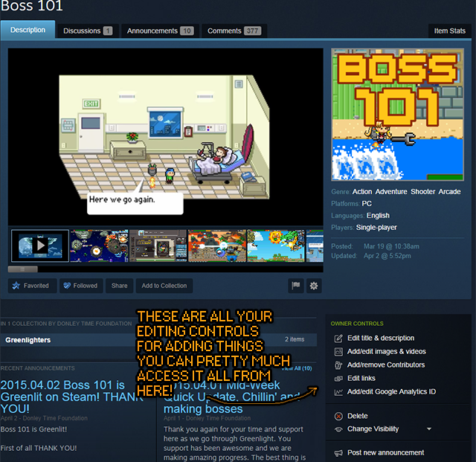Viewport: 476px width, 462px height.
Task: Click the Delete link
Action: 357,416
